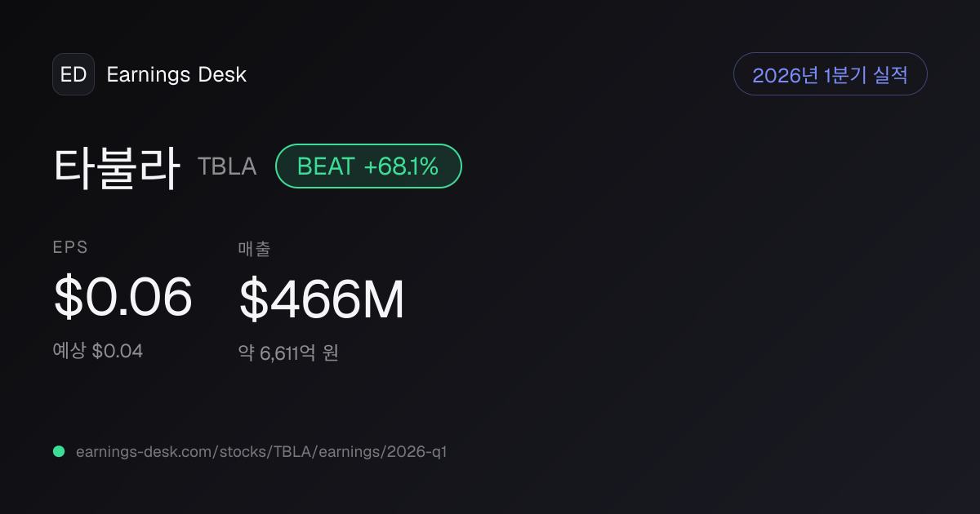Open the earnings-desk.com TBLA earnings URL
Screen dimensions: 980x514
[x=261, y=451]
